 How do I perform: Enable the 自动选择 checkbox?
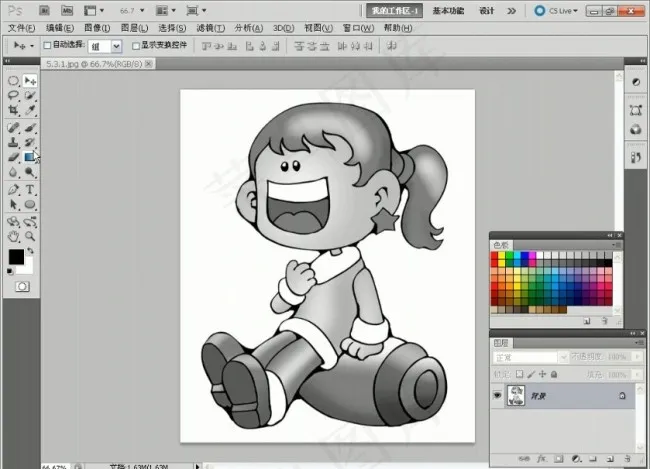click(47, 46)
